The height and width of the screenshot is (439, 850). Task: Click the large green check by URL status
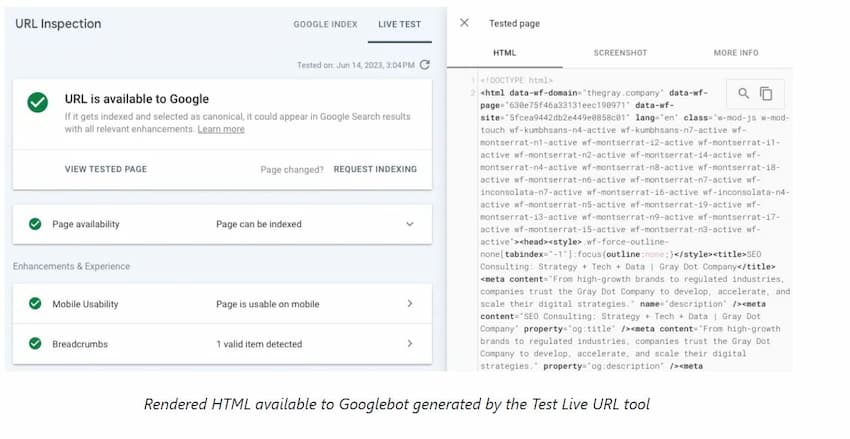37,102
